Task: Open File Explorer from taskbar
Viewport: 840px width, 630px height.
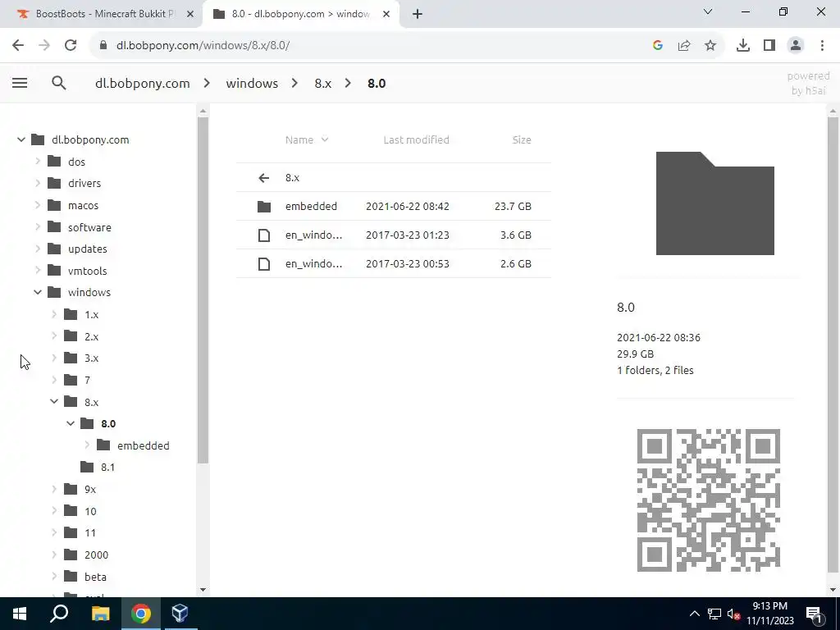Action: (100, 614)
